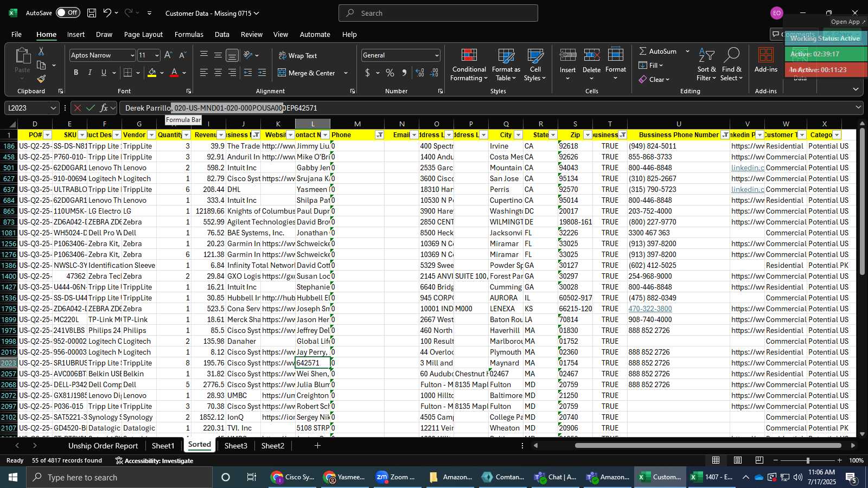Image resolution: width=868 pixels, height=488 pixels.
Task: Cancel the formula bar entry
Action: tap(78, 108)
